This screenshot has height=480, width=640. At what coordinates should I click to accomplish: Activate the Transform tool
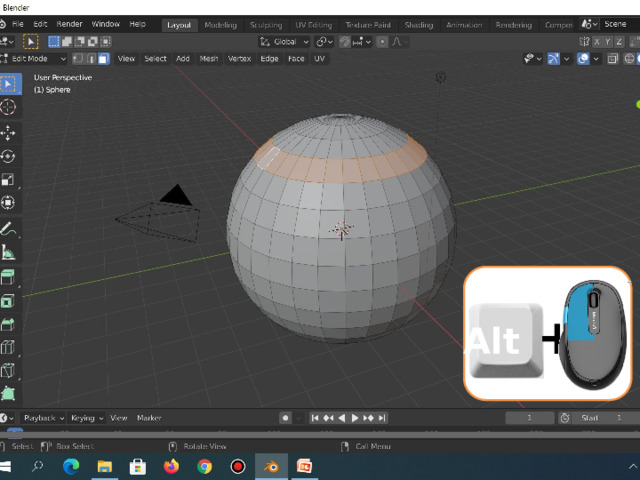(x=8, y=202)
